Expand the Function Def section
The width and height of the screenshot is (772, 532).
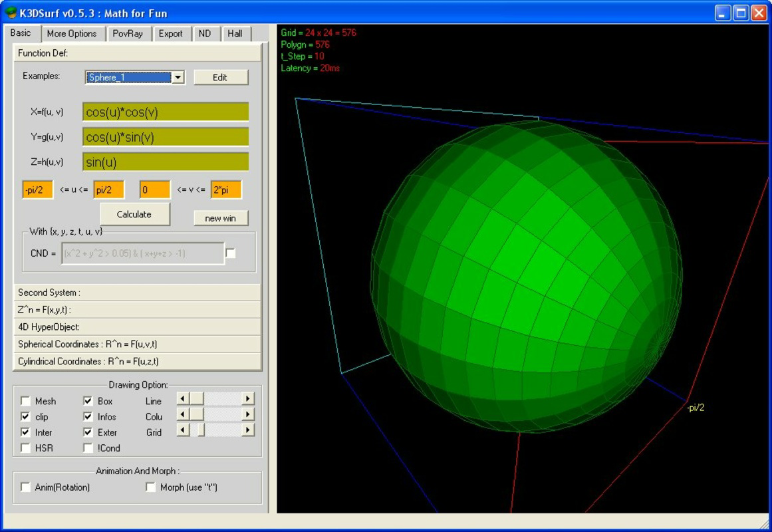138,53
